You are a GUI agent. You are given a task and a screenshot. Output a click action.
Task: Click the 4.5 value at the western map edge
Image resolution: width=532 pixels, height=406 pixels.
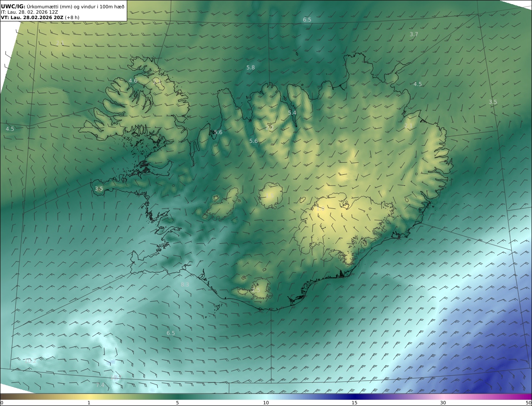coord(10,129)
